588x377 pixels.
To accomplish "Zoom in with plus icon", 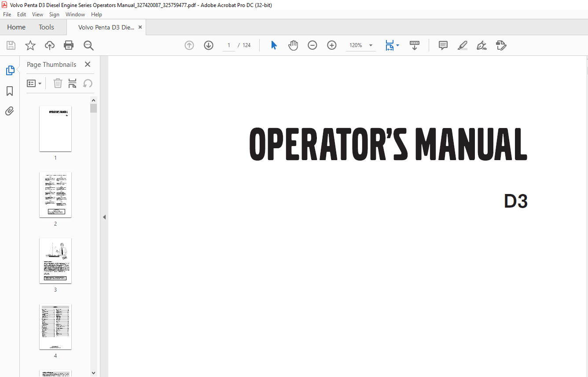I will coord(332,45).
